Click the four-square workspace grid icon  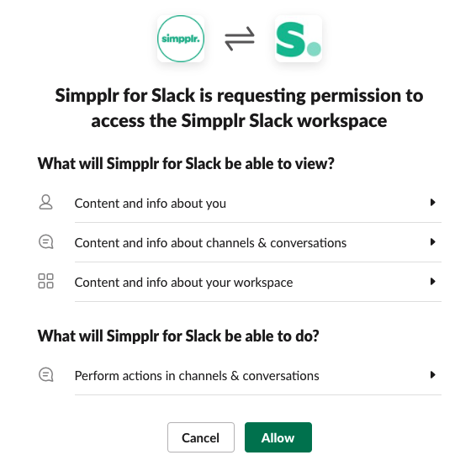[x=46, y=281]
